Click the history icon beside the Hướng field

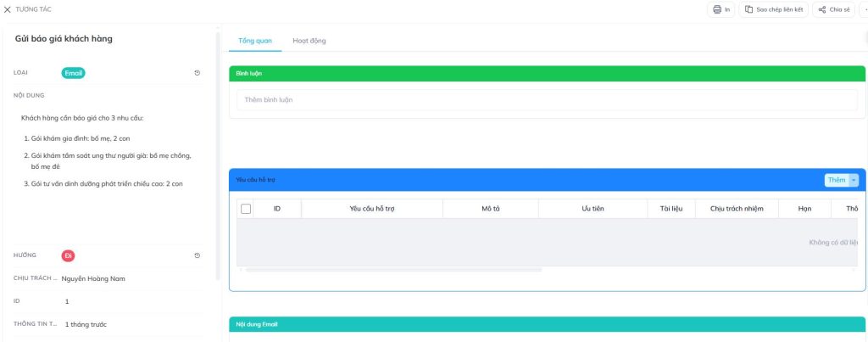tap(198, 255)
